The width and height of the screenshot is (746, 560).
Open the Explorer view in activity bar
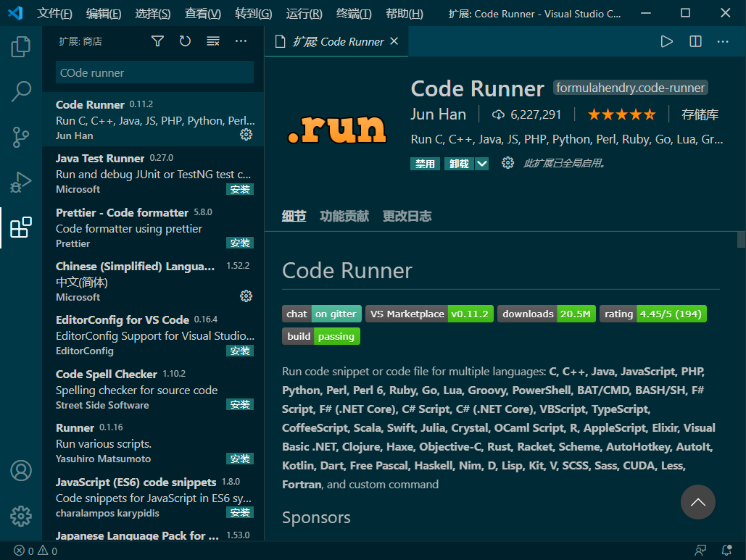[x=21, y=46]
